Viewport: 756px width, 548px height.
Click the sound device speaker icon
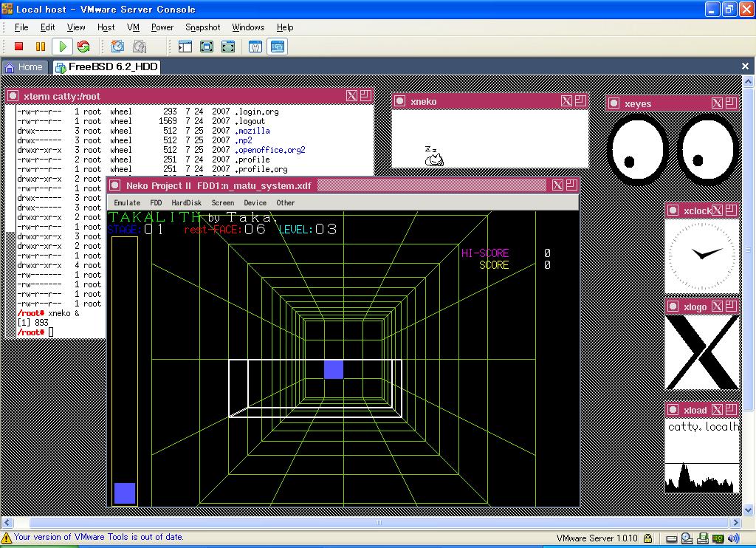(x=734, y=538)
